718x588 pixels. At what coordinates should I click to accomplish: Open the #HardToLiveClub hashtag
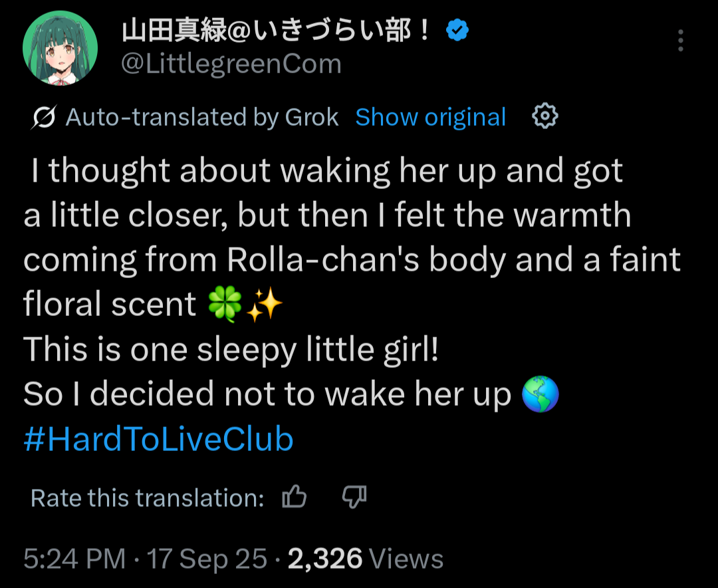tap(158, 440)
